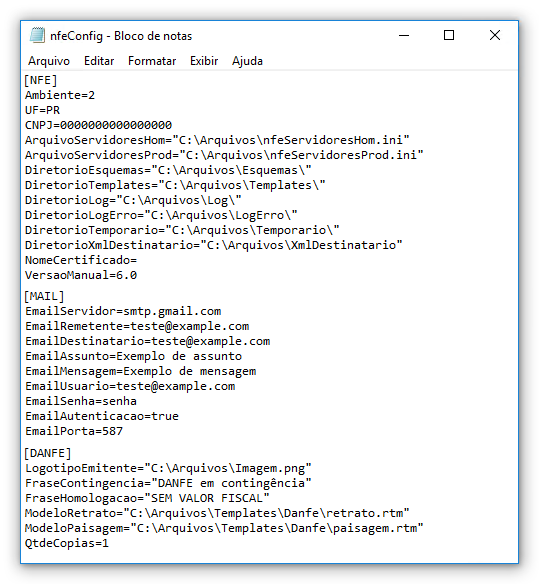Click the EmailSenha=senha line

point(81,401)
